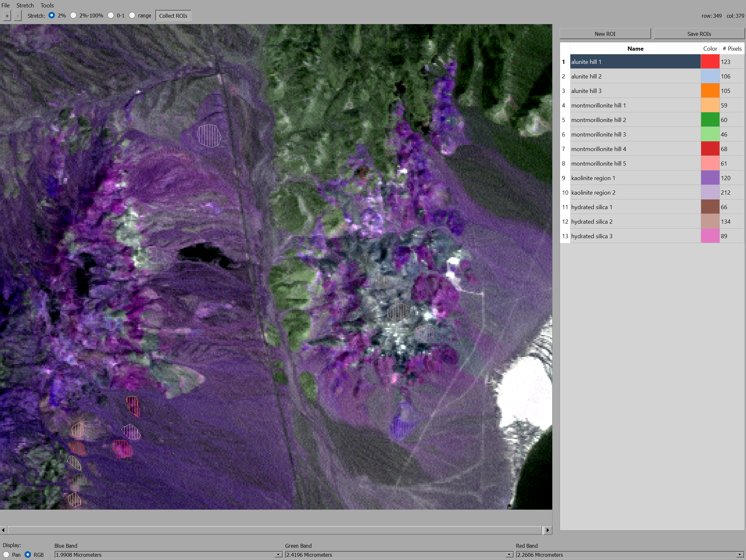Screen dimensions: 746x560
Task: Click the light blue swatch for alunite hill 2
Action: coord(710,76)
